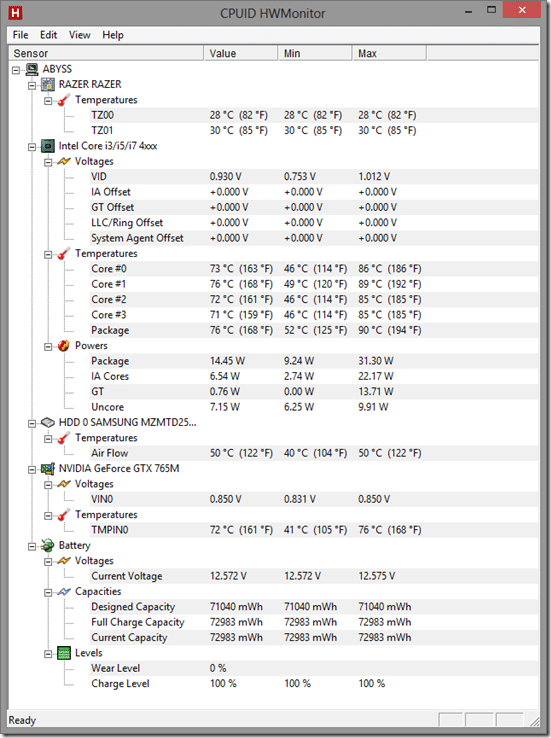Open the File menu
The width and height of the screenshot is (551, 738).
(20, 35)
